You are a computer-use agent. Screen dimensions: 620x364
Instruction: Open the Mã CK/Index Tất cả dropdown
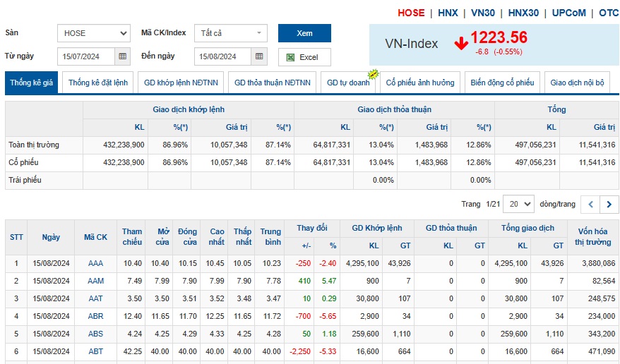point(231,33)
